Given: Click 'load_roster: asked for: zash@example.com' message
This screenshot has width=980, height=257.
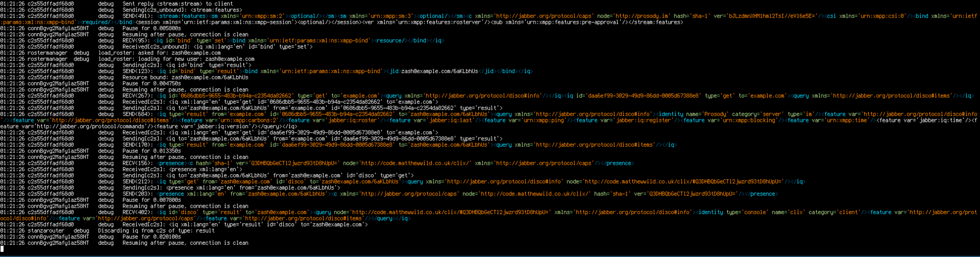Looking at the screenshot, I should [x=159, y=53].
